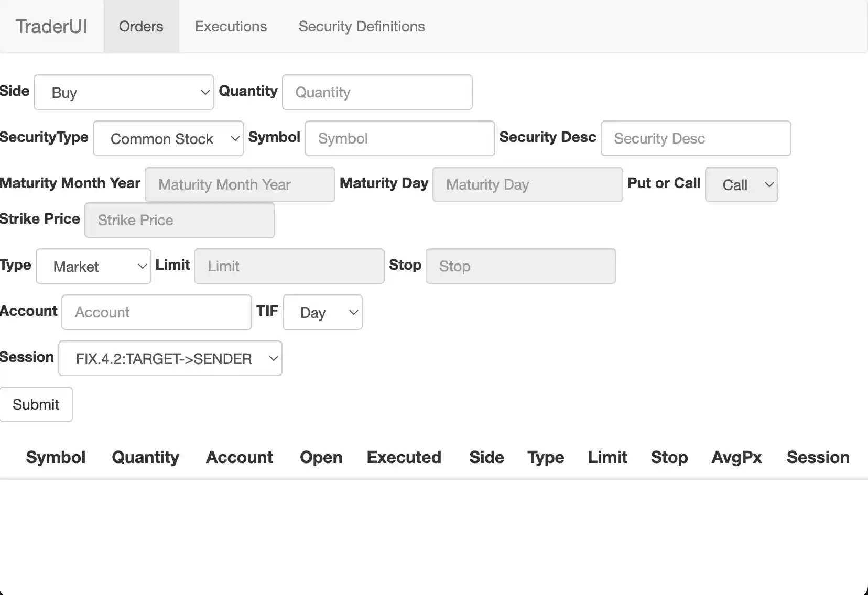Open the order Type dropdown showing Market
This screenshot has width=868, height=595.
pos(93,266)
